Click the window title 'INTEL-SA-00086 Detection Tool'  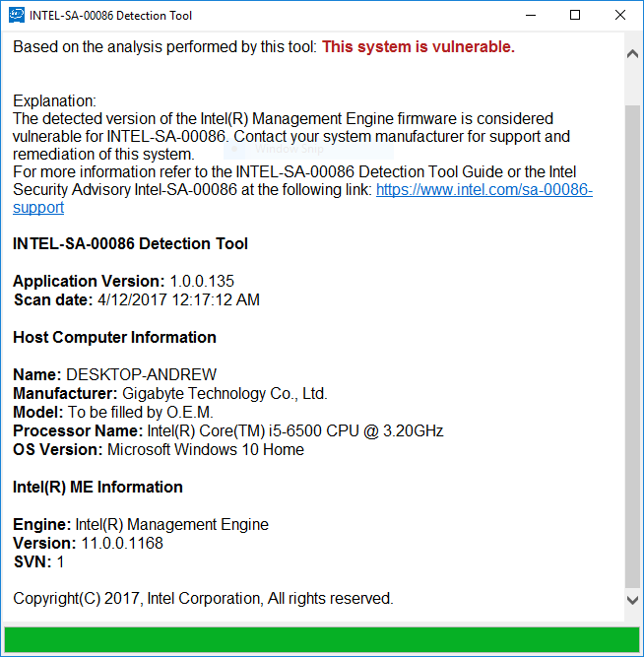pos(110,16)
